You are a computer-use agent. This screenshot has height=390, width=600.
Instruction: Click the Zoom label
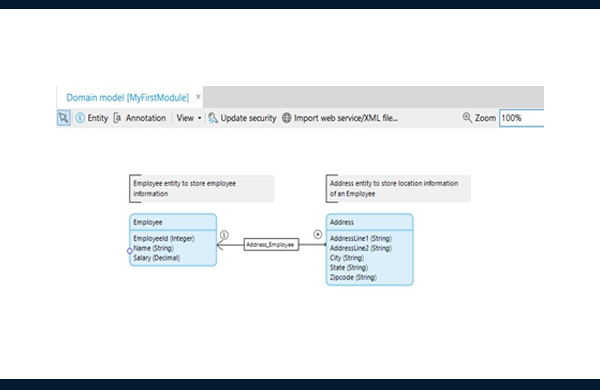tap(485, 118)
